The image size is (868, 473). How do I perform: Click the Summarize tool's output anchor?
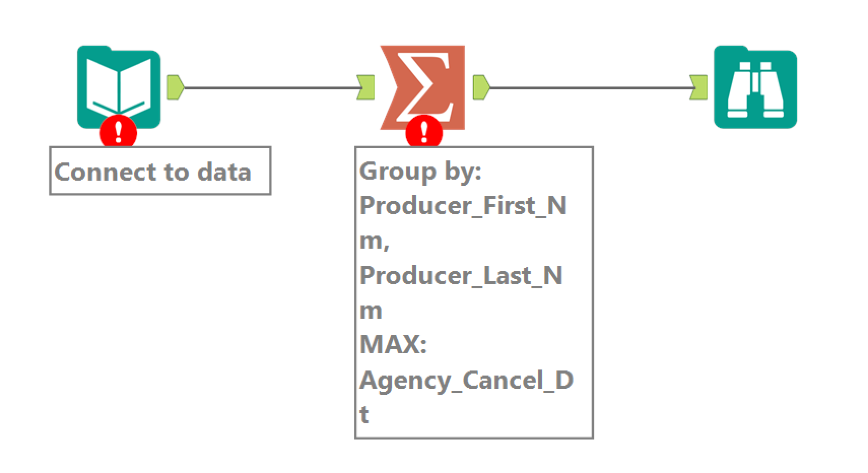[481, 87]
